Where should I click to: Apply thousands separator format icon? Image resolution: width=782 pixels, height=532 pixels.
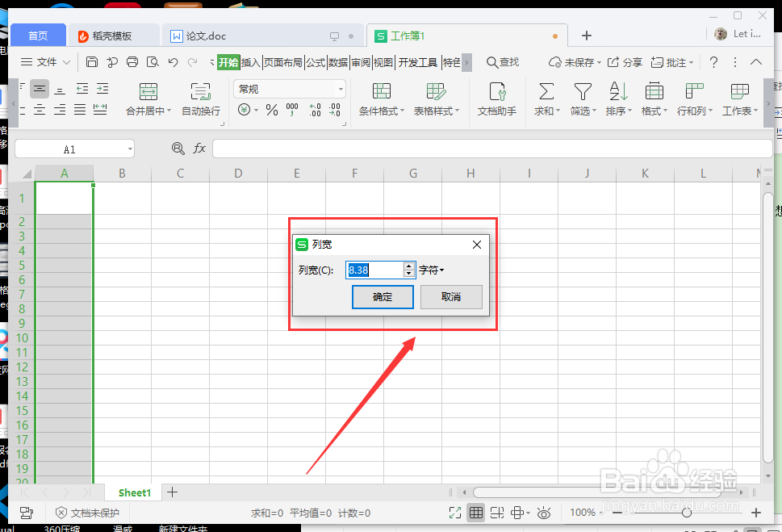pyautogui.click(x=292, y=109)
